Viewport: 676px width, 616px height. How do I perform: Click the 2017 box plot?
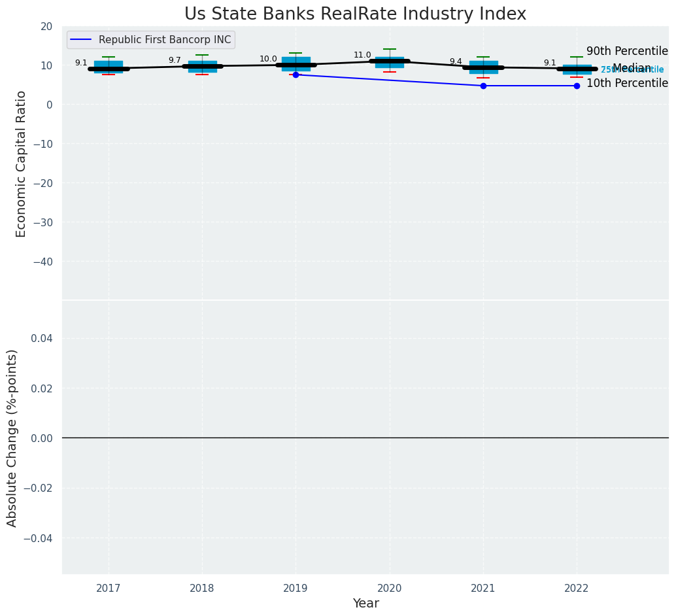point(109,67)
